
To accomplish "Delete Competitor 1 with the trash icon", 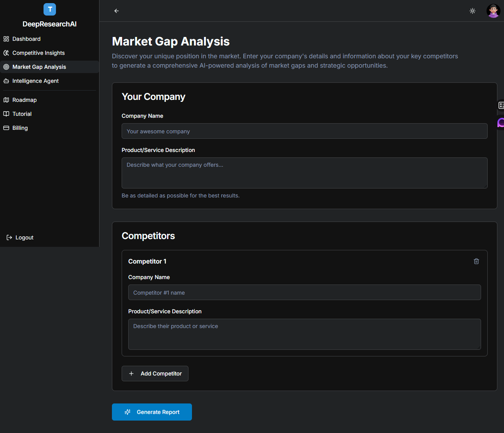I will (x=476, y=261).
